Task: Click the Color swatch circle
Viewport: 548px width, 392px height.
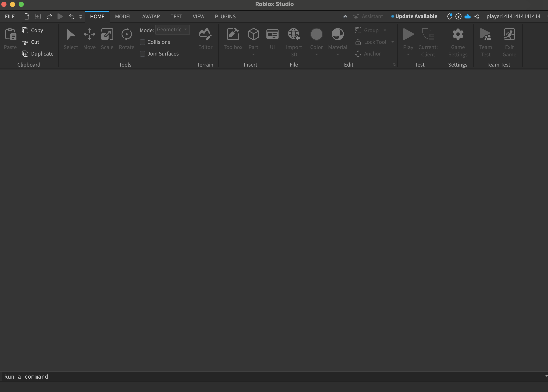Action: [x=316, y=34]
